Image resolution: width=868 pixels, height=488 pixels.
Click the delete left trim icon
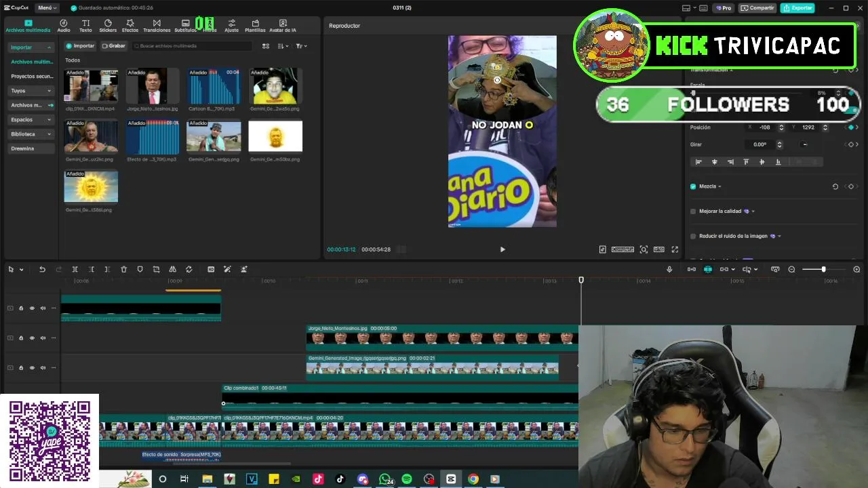(x=91, y=269)
